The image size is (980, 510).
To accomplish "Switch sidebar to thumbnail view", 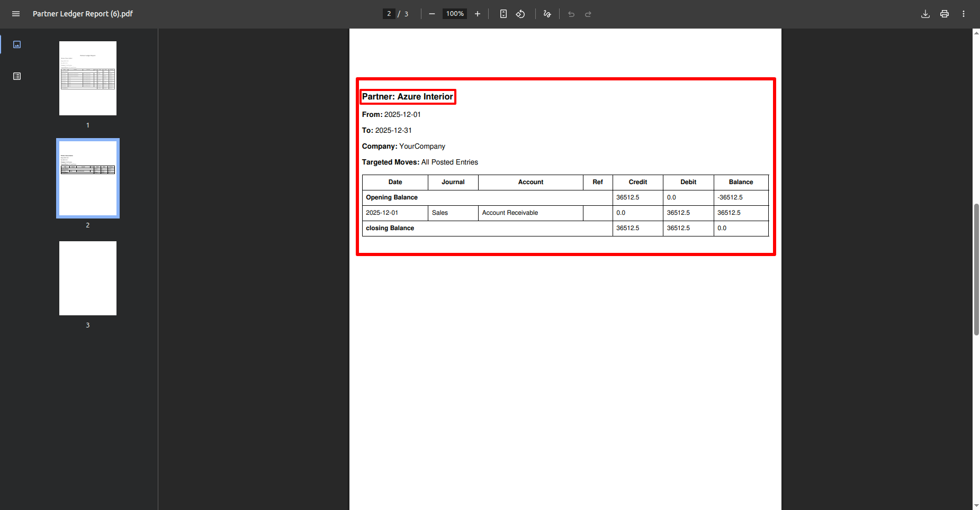I will pos(17,44).
